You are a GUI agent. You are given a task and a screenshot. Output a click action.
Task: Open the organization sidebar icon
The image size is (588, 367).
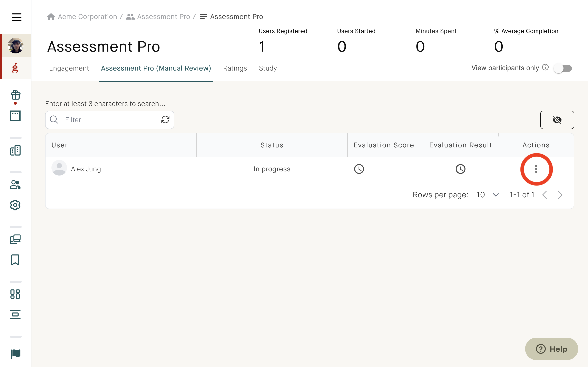pyautogui.click(x=15, y=150)
